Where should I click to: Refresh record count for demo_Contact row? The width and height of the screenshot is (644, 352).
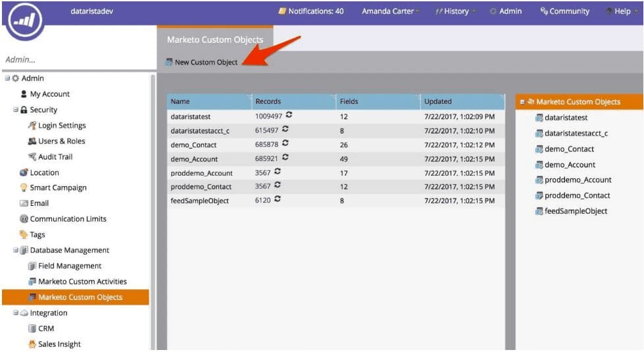point(285,143)
